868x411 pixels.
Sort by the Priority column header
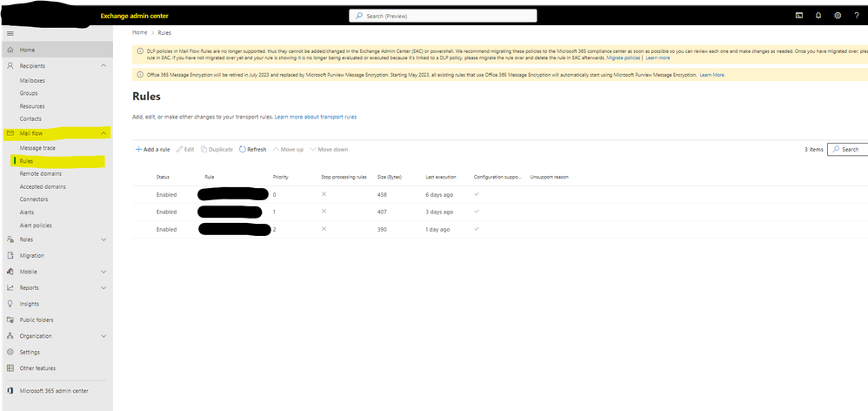click(x=281, y=177)
